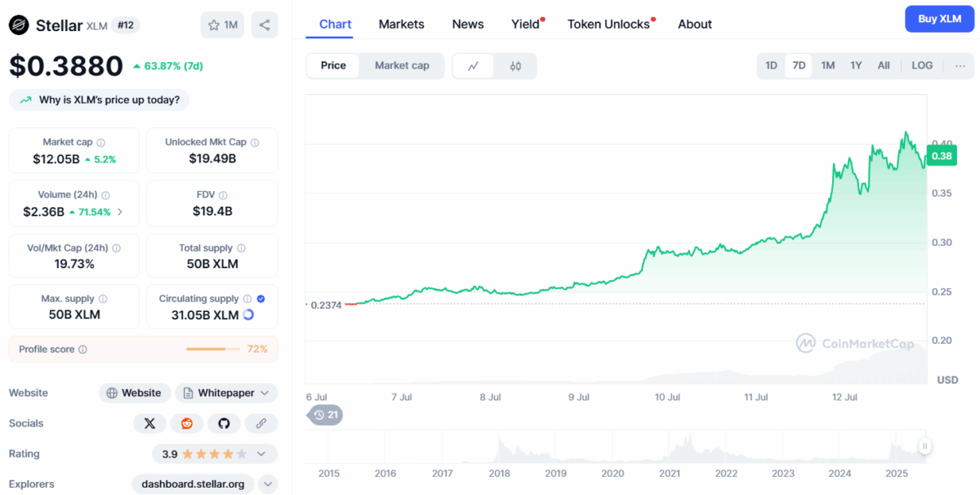Open the Chart tab

[x=336, y=25]
